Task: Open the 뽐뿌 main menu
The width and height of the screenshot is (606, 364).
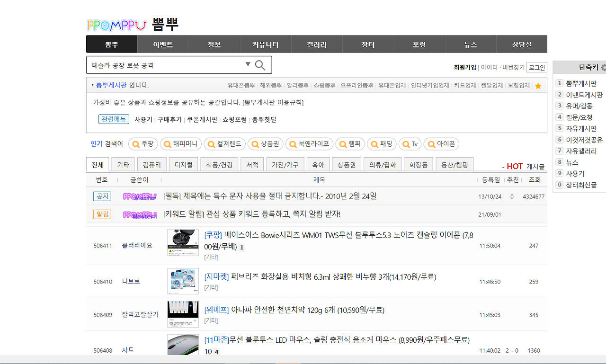Action: coord(112,44)
